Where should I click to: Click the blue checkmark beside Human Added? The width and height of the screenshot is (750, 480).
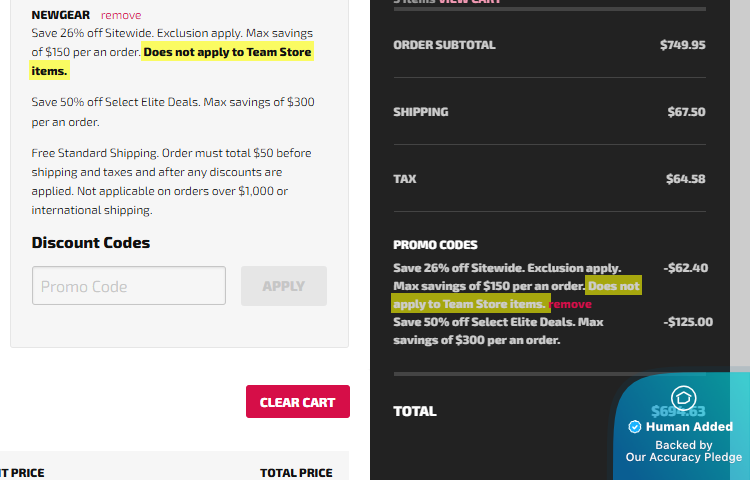pyautogui.click(x=634, y=427)
